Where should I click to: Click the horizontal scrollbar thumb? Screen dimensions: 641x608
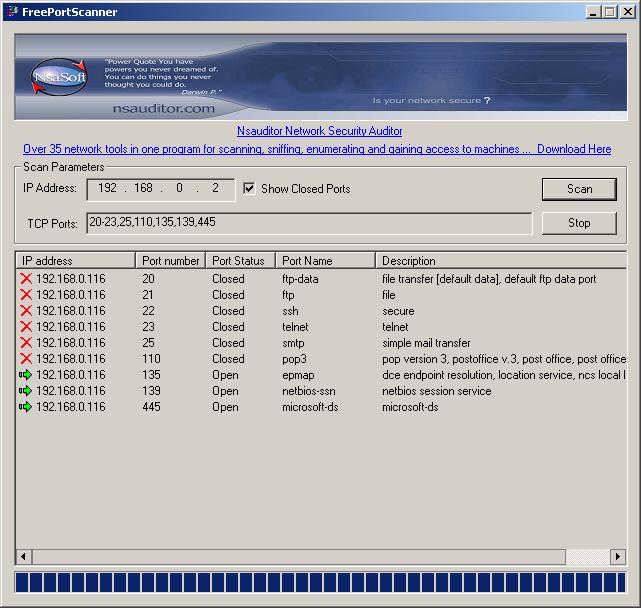coord(299,556)
